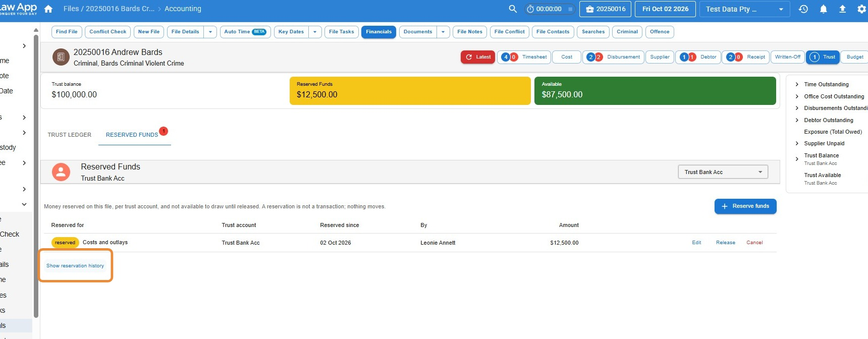Image resolution: width=868 pixels, height=339 pixels.
Task: Open search via magnifier icon
Action: [x=513, y=9]
